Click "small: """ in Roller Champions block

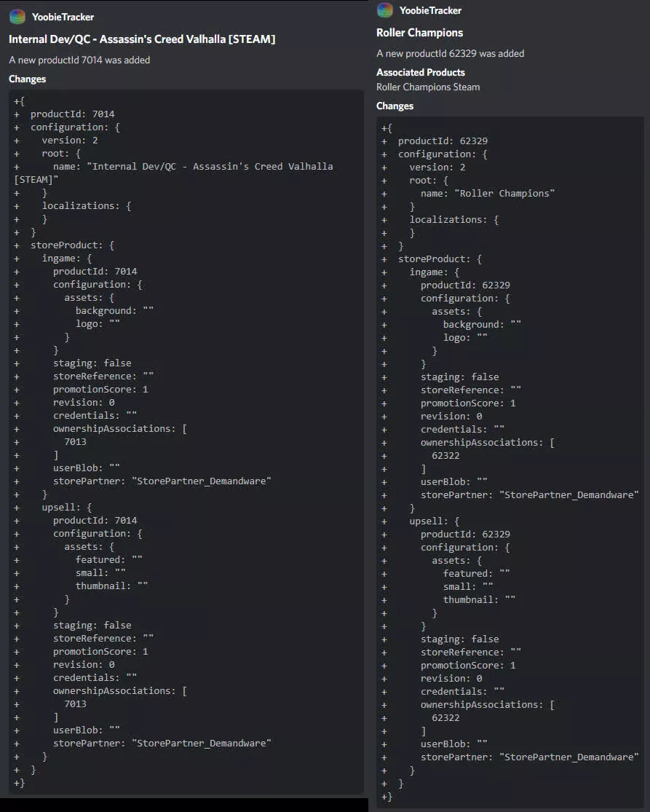tap(468, 587)
